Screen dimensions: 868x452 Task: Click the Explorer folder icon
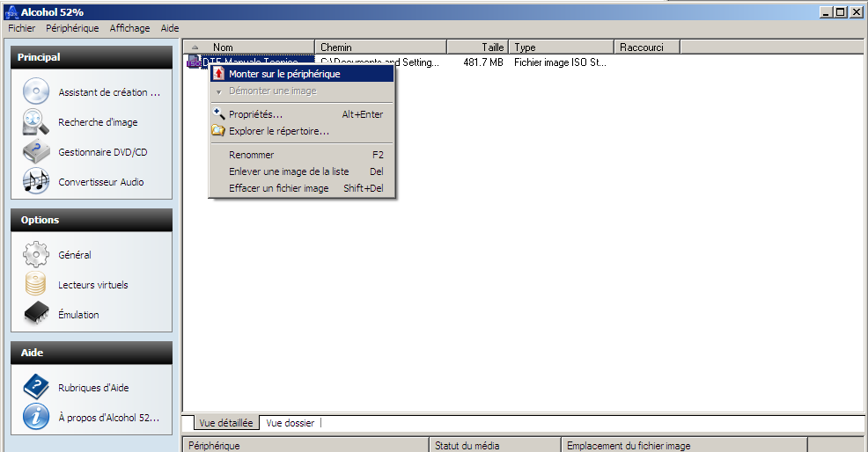[218, 131]
